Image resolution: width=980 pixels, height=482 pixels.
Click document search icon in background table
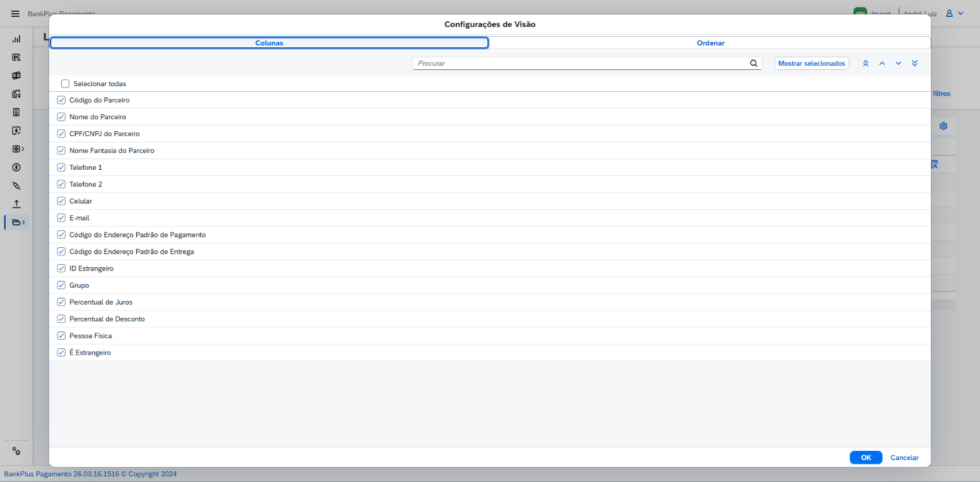[935, 165]
